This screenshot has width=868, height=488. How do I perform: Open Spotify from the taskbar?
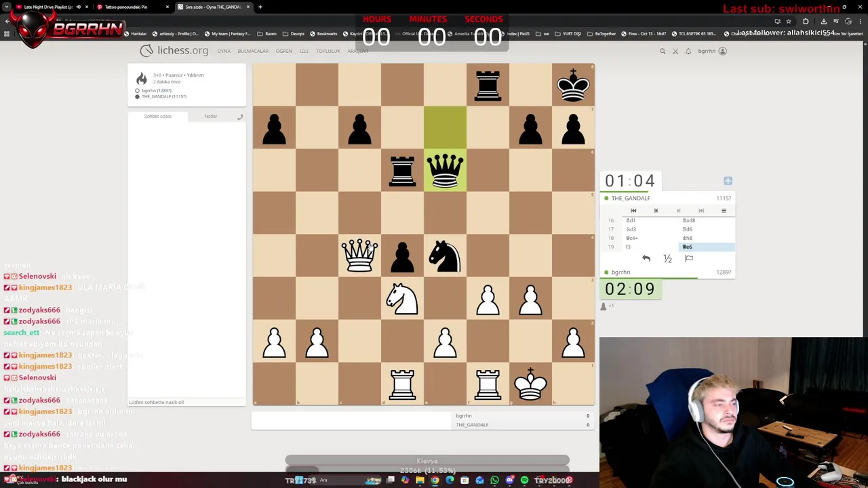point(524,481)
